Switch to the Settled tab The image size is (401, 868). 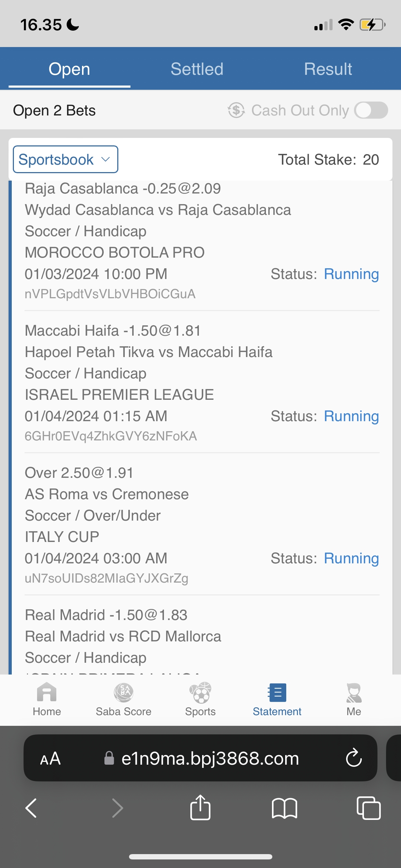[197, 69]
